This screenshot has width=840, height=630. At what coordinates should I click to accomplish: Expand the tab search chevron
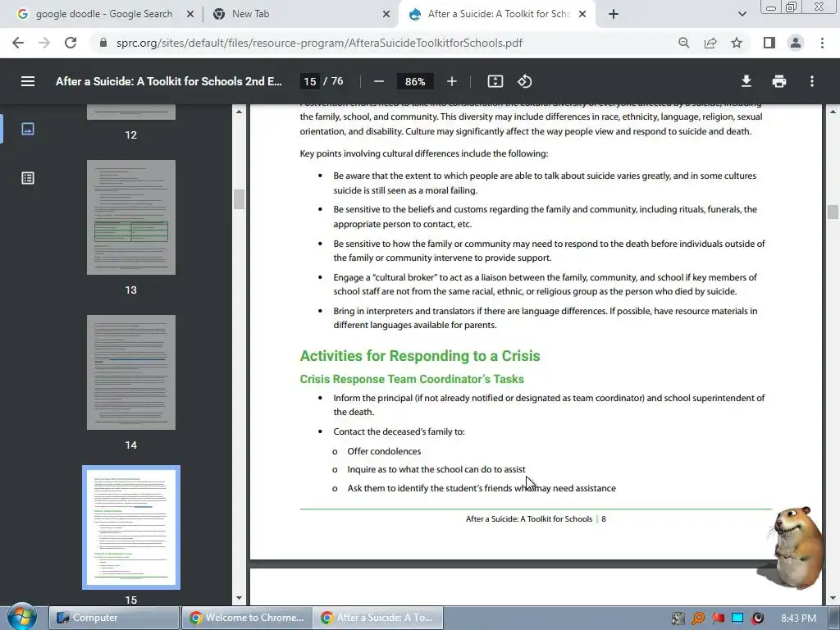[x=742, y=15]
